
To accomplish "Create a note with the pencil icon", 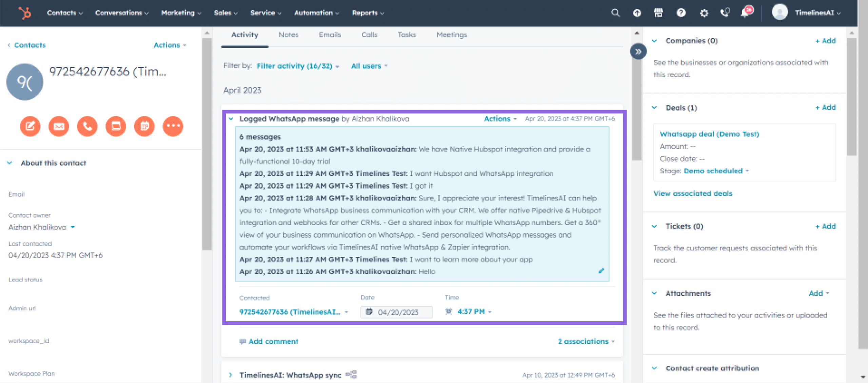I will [x=30, y=126].
